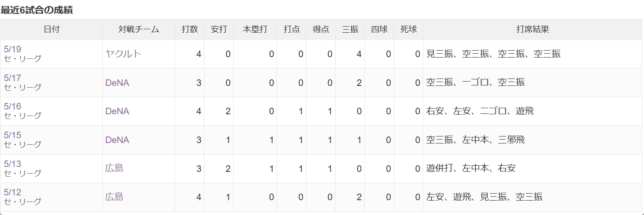The height and width of the screenshot is (215, 644).
Task: Open the 5/13 game date link
Action: [12, 164]
